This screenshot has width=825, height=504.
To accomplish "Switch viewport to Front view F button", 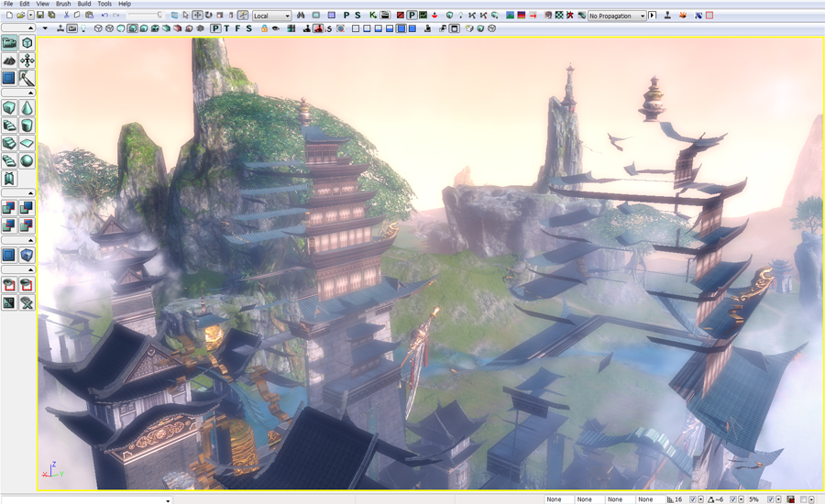I will pos(237,28).
